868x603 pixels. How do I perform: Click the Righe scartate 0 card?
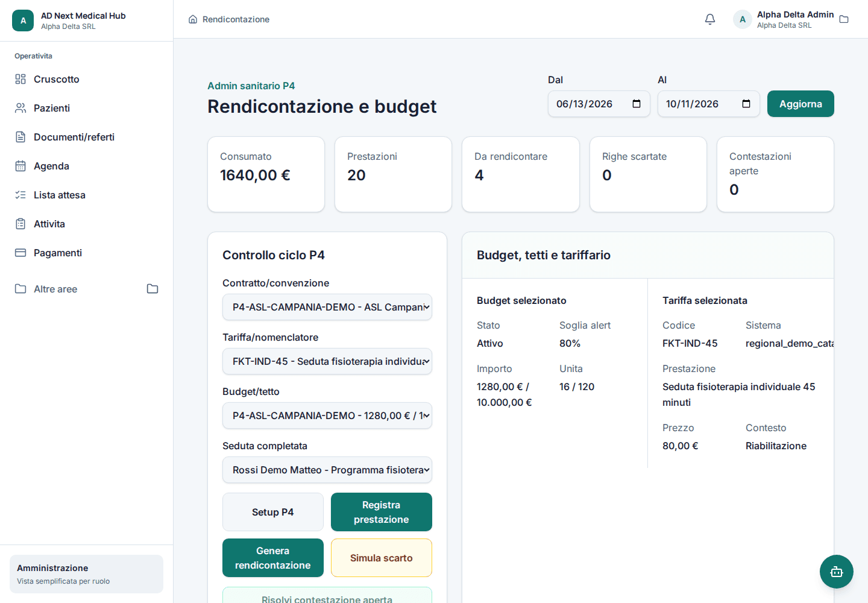[x=648, y=174]
